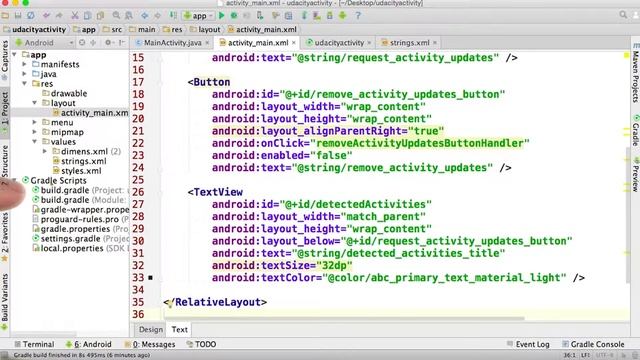Image resolution: width=640 pixels, height=360 pixels.
Task: Collapse the app module tree node
Action: click(15, 54)
